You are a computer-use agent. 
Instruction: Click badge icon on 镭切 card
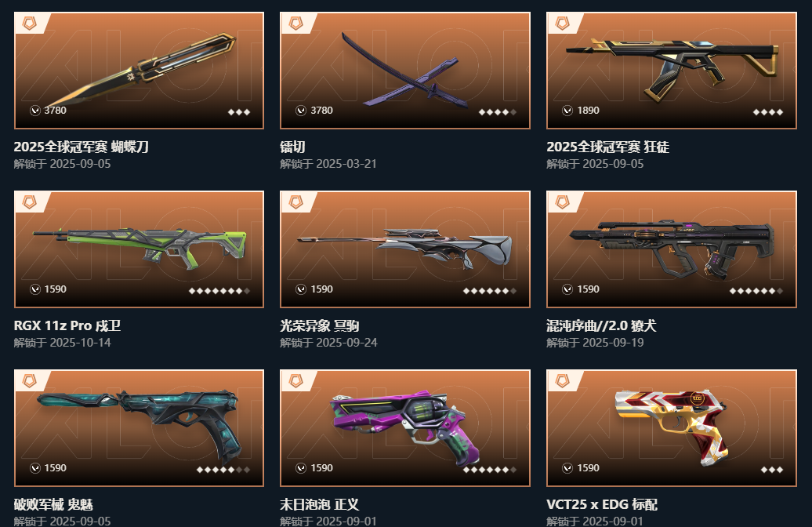click(x=295, y=24)
